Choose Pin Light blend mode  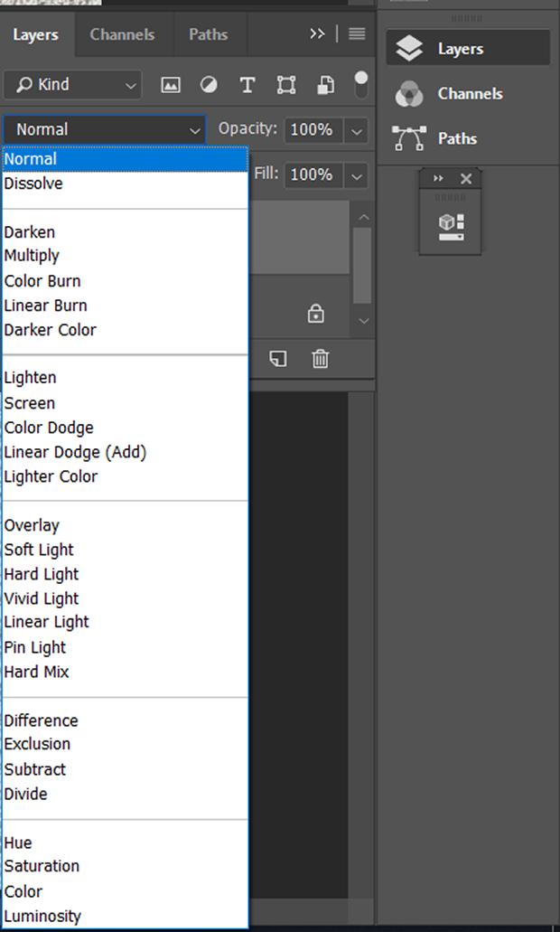tap(126, 647)
